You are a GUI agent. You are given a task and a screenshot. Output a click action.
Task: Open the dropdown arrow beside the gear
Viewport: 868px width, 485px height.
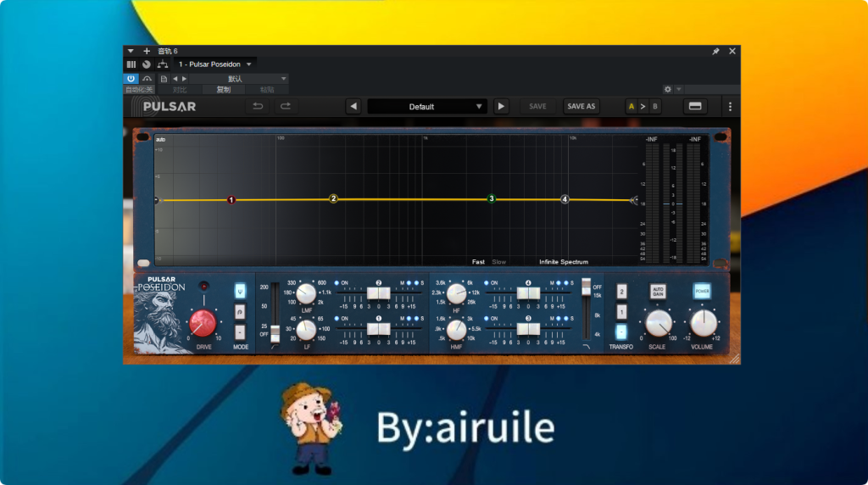[679, 89]
